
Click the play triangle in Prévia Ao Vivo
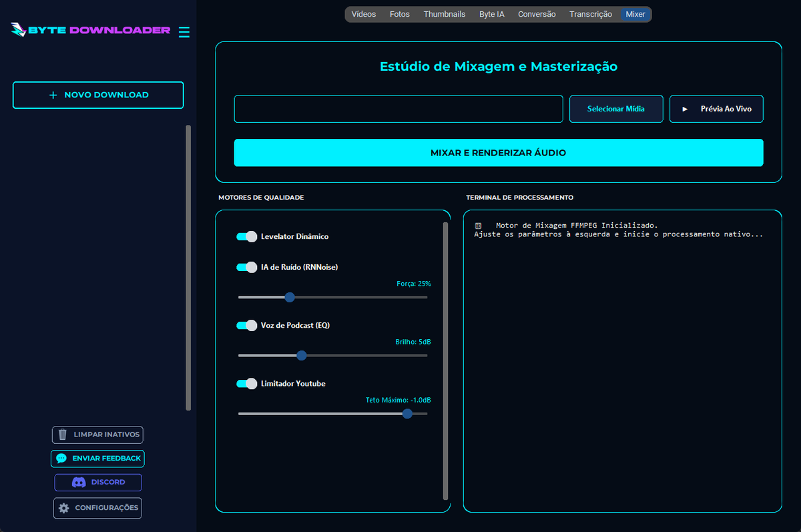(x=685, y=109)
